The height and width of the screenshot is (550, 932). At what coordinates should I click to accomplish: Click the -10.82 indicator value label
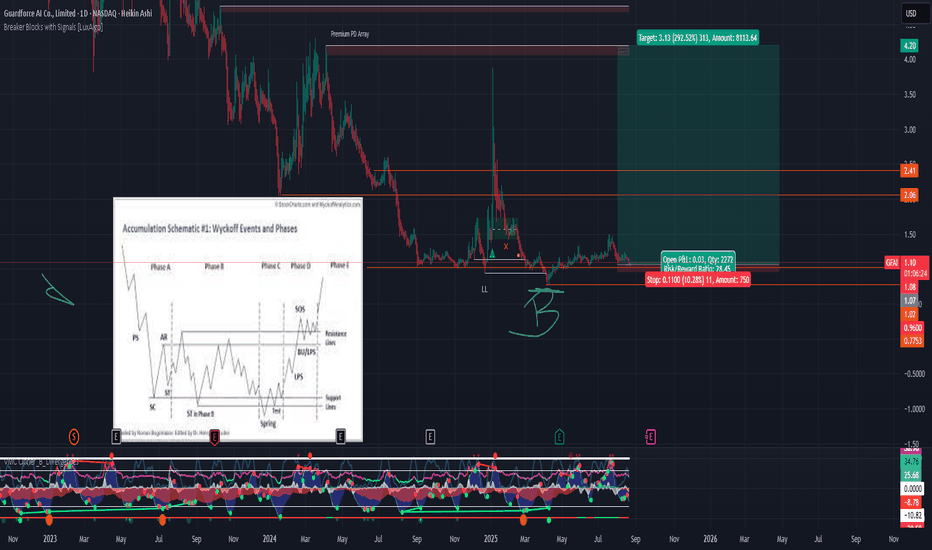pyautogui.click(x=912, y=516)
